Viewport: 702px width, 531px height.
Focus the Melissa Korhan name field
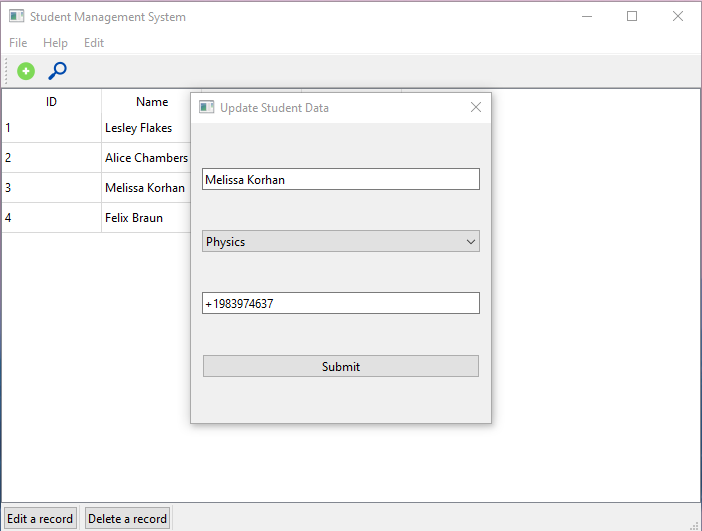tap(341, 180)
